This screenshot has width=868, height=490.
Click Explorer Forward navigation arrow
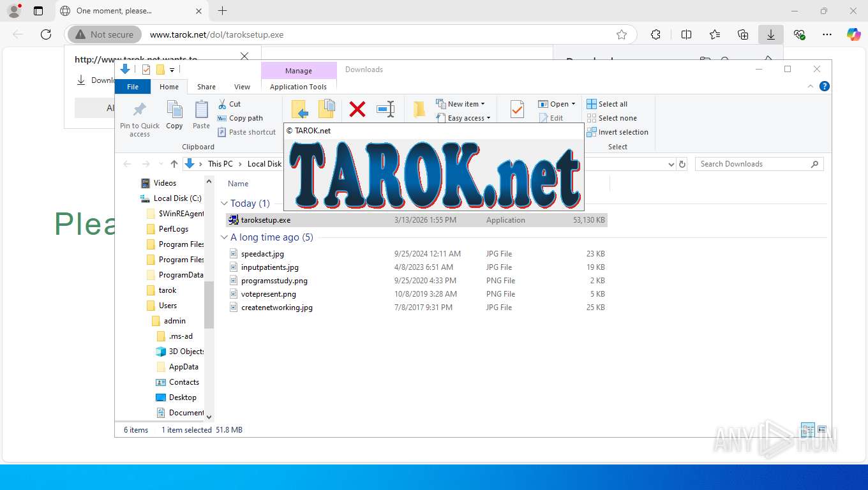click(x=146, y=164)
